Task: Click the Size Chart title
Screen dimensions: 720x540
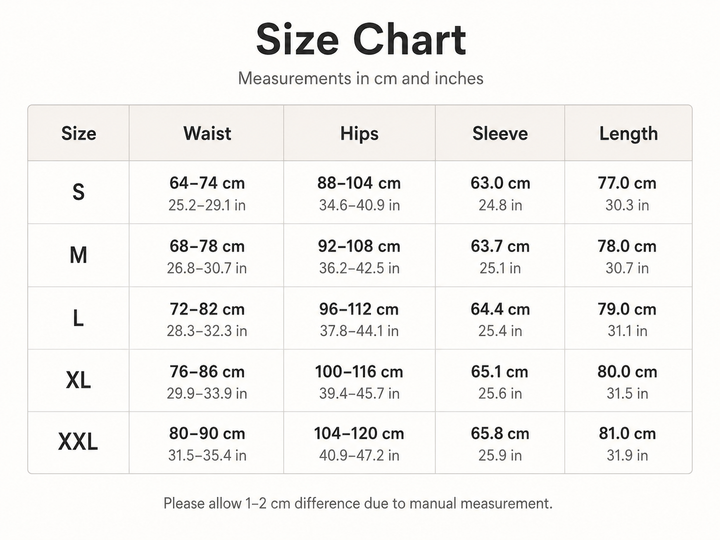Action: click(361, 39)
